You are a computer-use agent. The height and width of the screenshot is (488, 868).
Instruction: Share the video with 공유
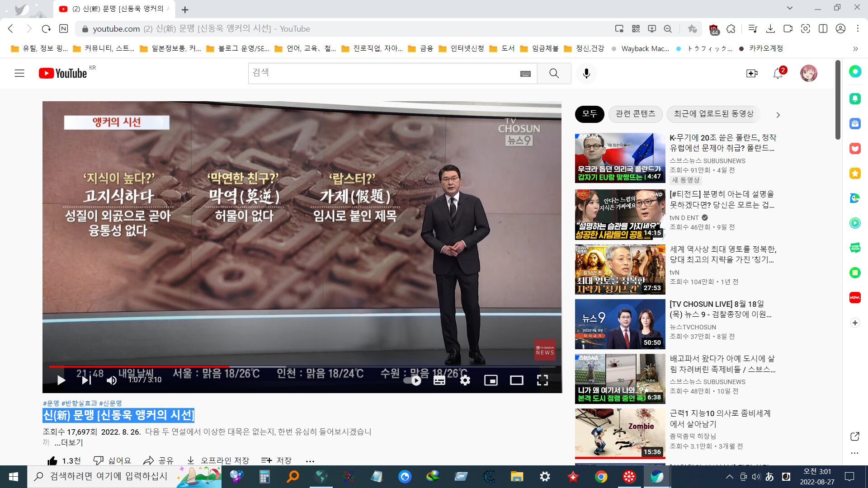point(158,460)
